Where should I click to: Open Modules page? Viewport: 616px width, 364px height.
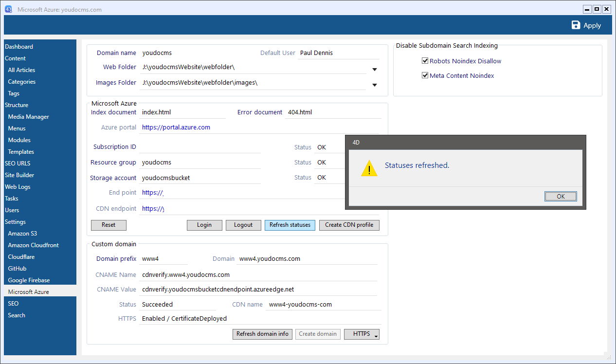click(x=19, y=140)
